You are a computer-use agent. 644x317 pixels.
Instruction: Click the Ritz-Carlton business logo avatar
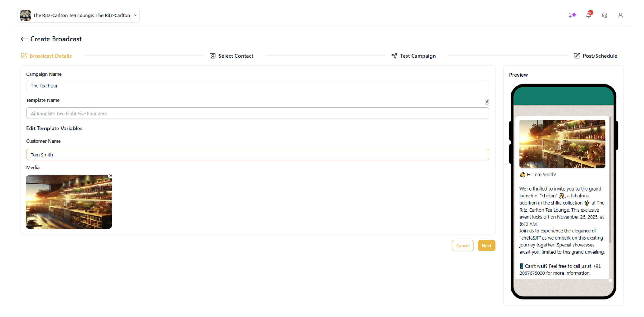tap(25, 15)
